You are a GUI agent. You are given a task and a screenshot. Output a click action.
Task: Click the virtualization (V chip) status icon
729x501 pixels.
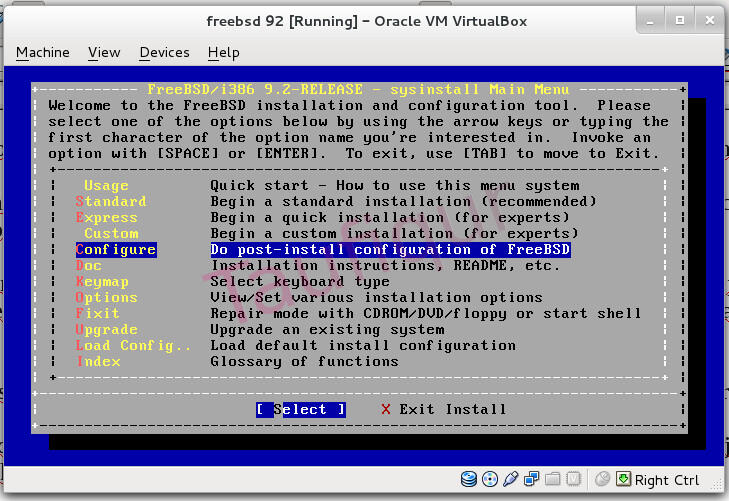[x=574, y=479]
